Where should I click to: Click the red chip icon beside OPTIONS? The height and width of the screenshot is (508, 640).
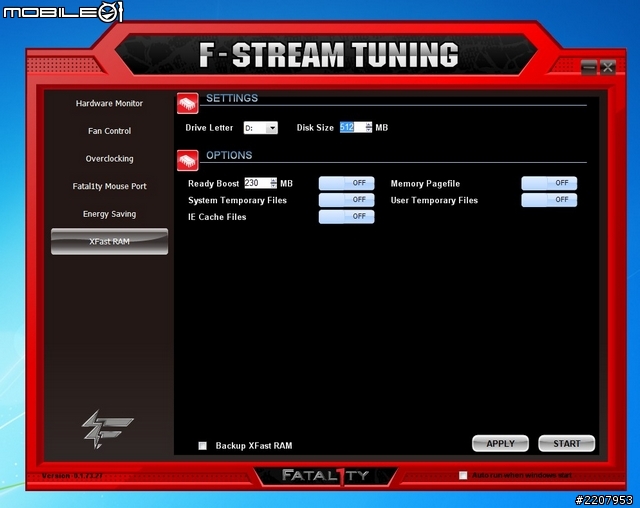tap(188, 160)
